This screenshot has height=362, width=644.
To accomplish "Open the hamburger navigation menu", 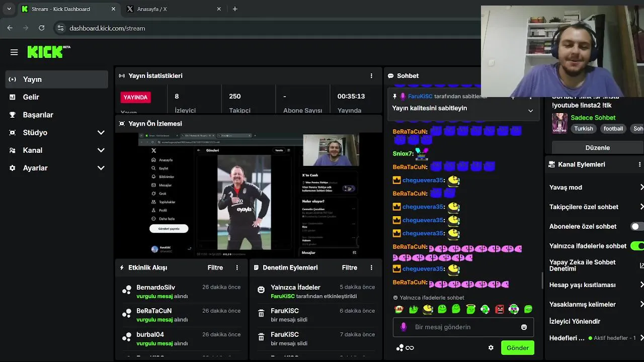I will [14, 52].
